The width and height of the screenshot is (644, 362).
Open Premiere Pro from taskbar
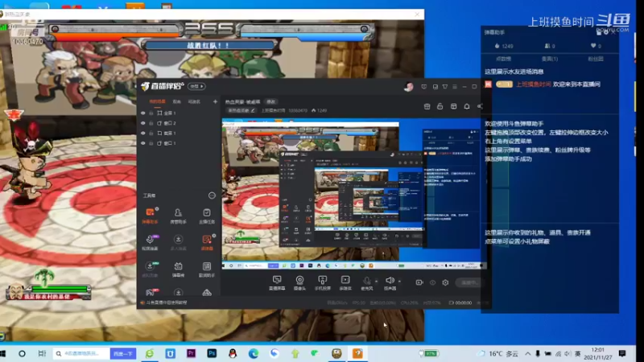pos(191,353)
